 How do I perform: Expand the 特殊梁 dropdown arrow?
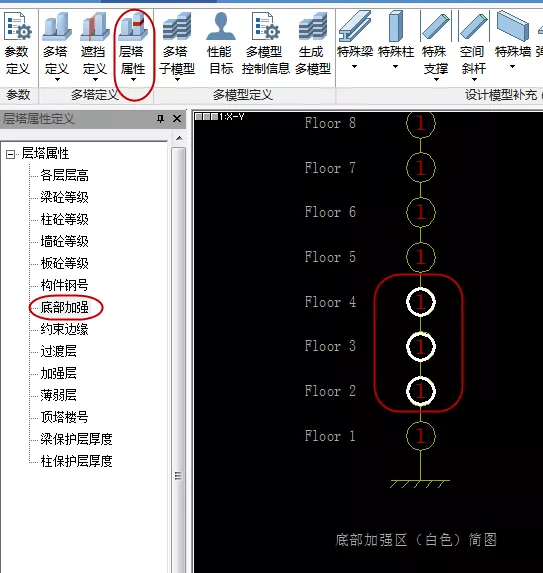coord(354,67)
